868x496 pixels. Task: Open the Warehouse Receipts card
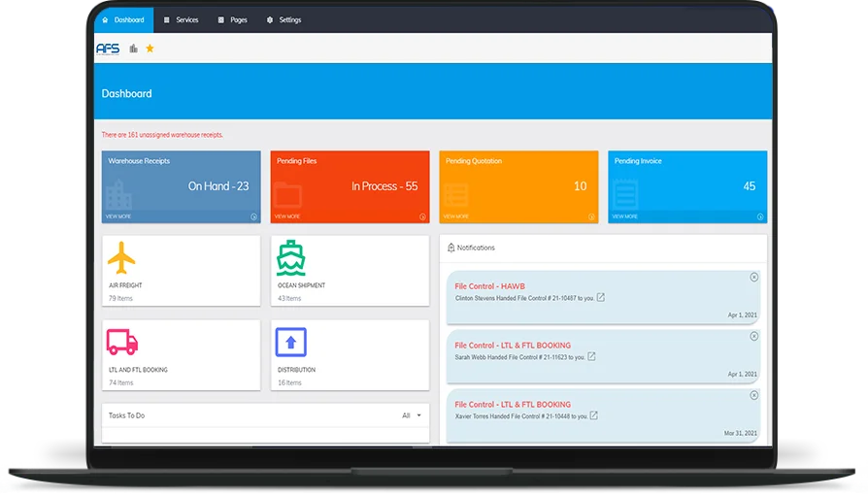tap(181, 187)
